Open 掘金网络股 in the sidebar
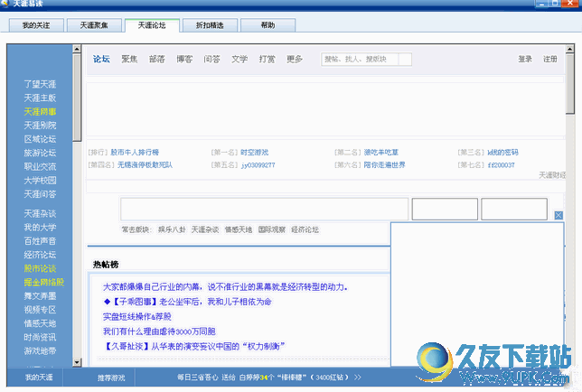 tap(43, 282)
